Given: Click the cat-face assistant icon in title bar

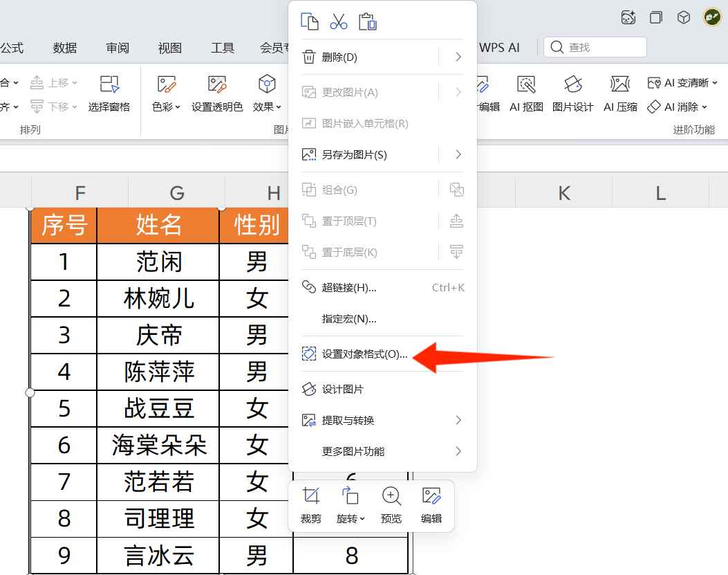Looking at the screenshot, I should [x=628, y=18].
